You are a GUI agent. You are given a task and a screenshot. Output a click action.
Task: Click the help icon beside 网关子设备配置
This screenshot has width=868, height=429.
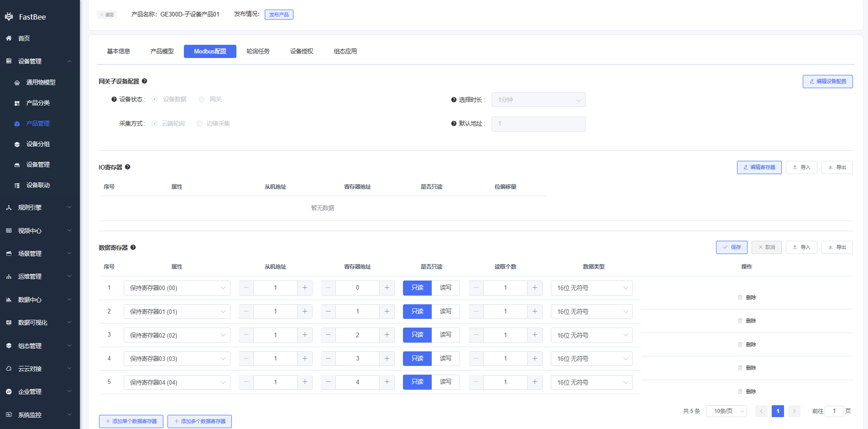pyautogui.click(x=144, y=81)
